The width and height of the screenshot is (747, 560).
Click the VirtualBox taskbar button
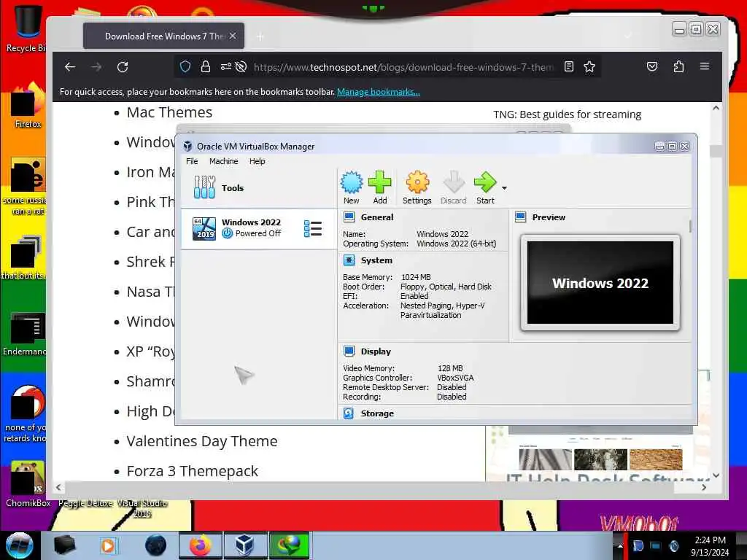[245, 545]
